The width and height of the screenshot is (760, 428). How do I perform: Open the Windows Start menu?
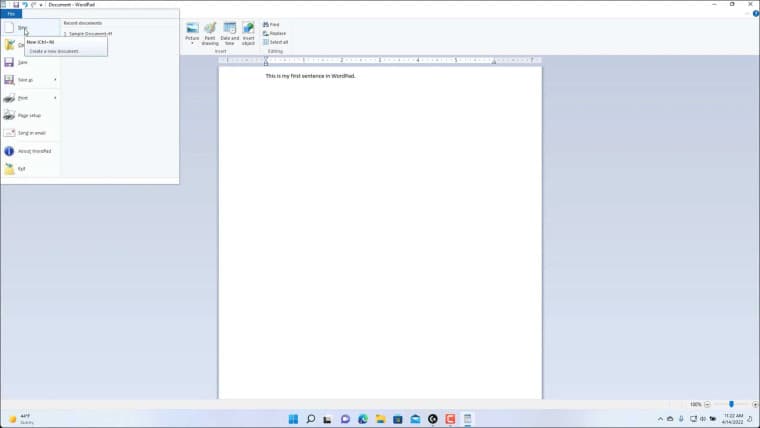click(293, 419)
